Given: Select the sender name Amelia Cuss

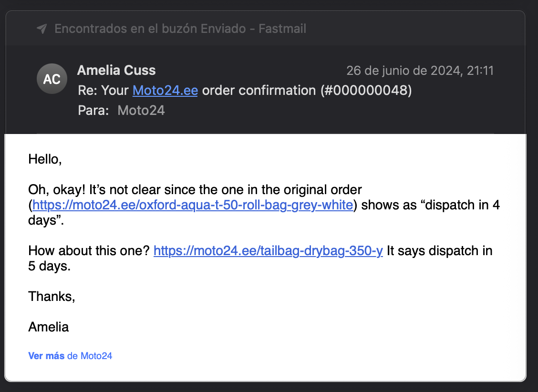Looking at the screenshot, I should point(116,70).
